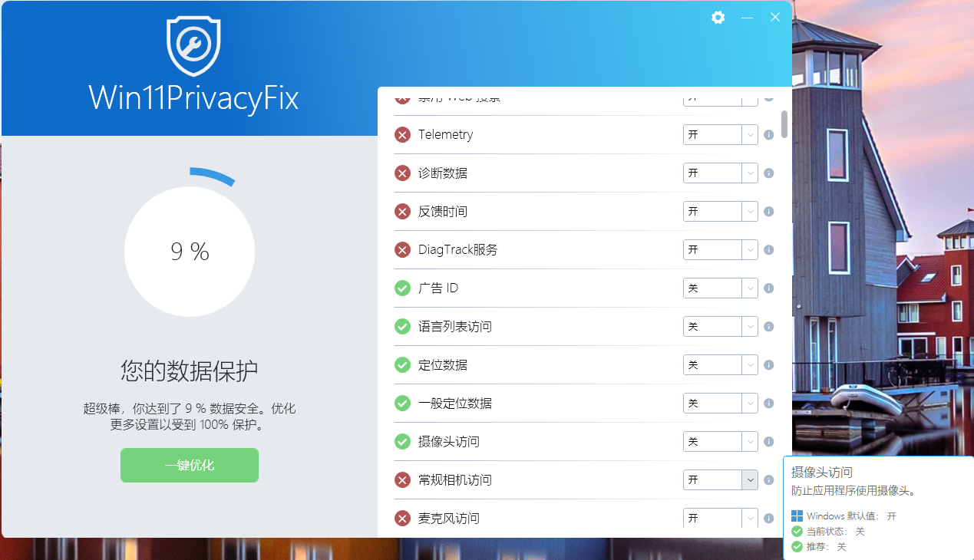Open the 广告 ID setting dropdown
The width and height of the screenshot is (974, 560).
click(x=721, y=288)
